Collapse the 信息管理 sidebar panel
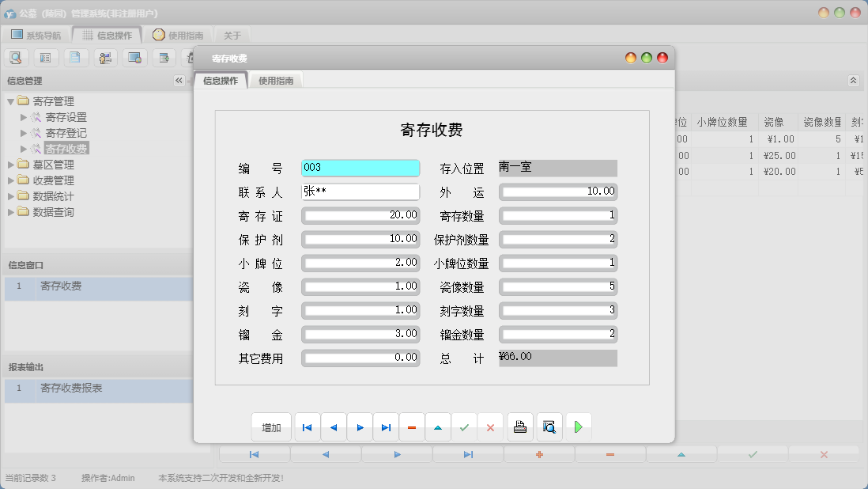 pyautogui.click(x=178, y=80)
